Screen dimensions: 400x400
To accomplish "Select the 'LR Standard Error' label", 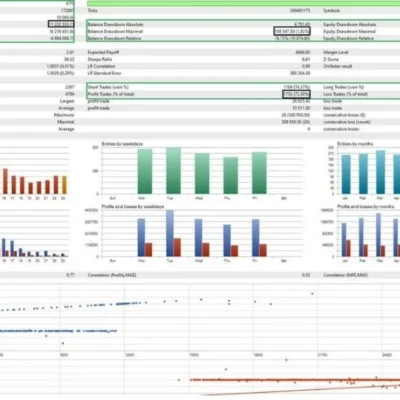I will coord(104,73).
